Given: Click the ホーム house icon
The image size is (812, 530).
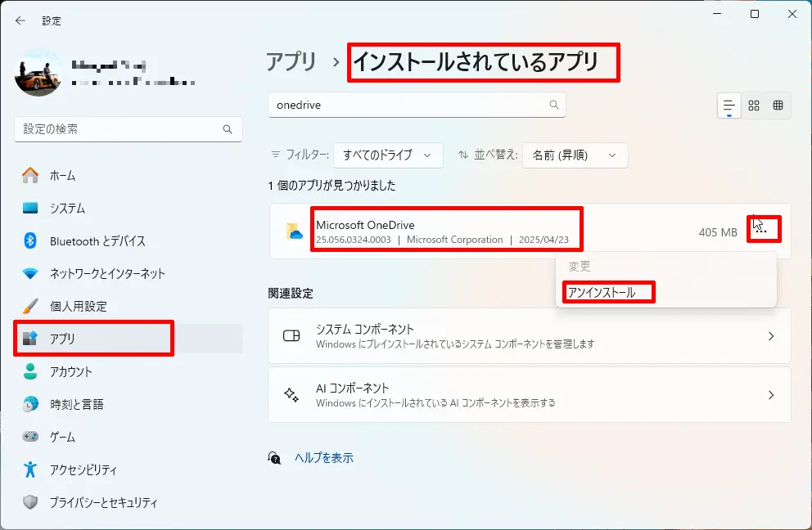Looking at the screenshot, I should (30, 176).
